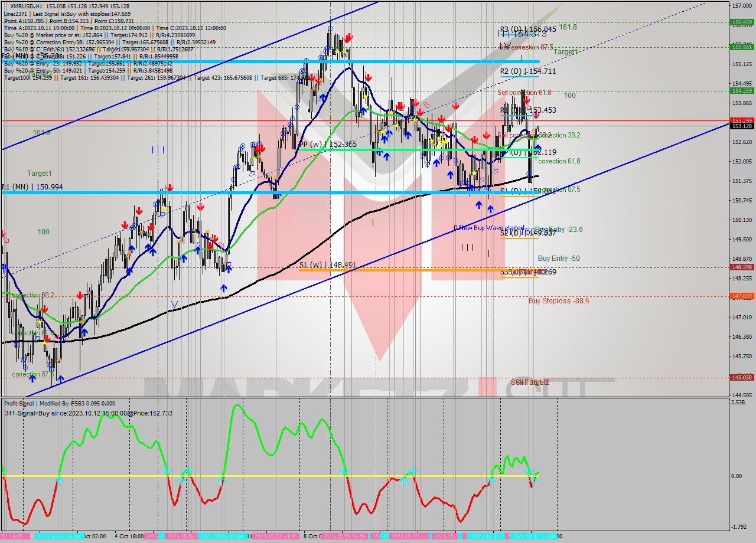
Task: Select the black 153.128 current price label
Action: coord(741,126)
